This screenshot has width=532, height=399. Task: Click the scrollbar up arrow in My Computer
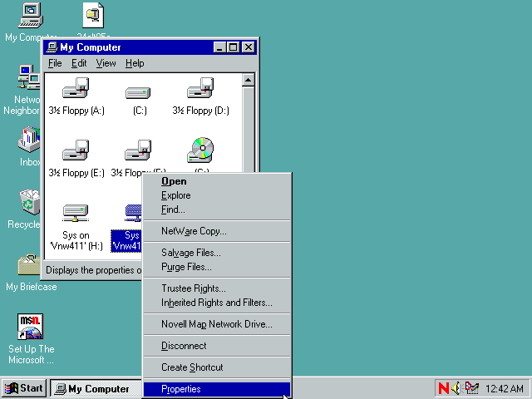[x=248, y=80]
